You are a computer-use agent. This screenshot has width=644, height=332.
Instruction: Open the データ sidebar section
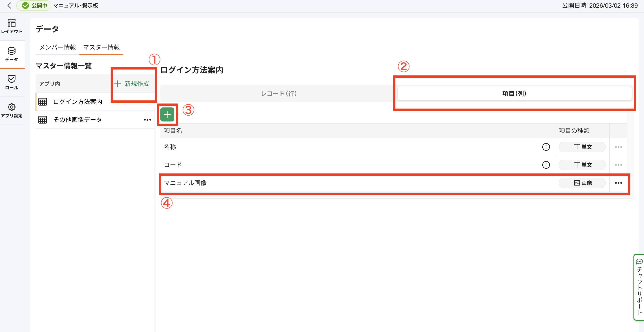click(12, 54)
